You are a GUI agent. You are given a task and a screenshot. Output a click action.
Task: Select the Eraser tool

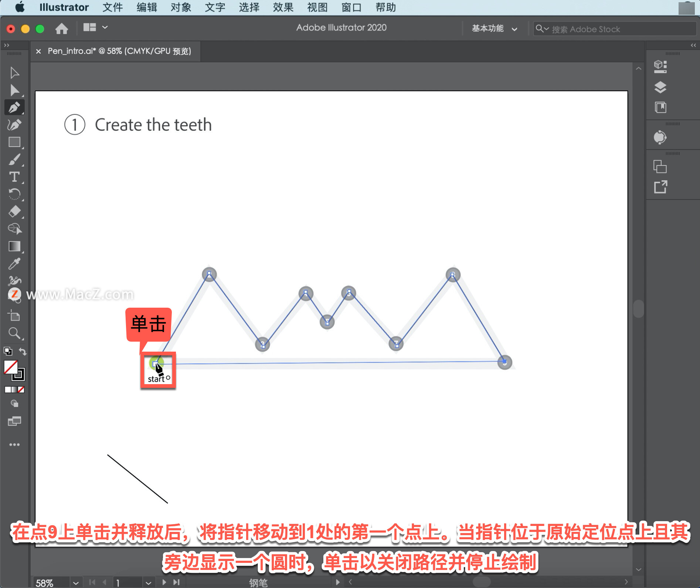click(x=14, y=212)
